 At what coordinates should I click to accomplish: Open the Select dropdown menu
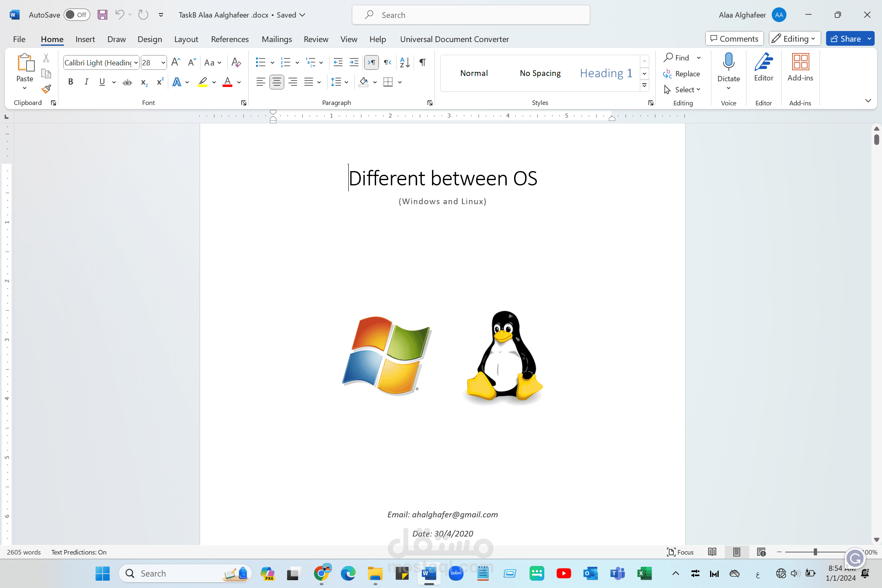pyautogui.click(x=682, y=89)
